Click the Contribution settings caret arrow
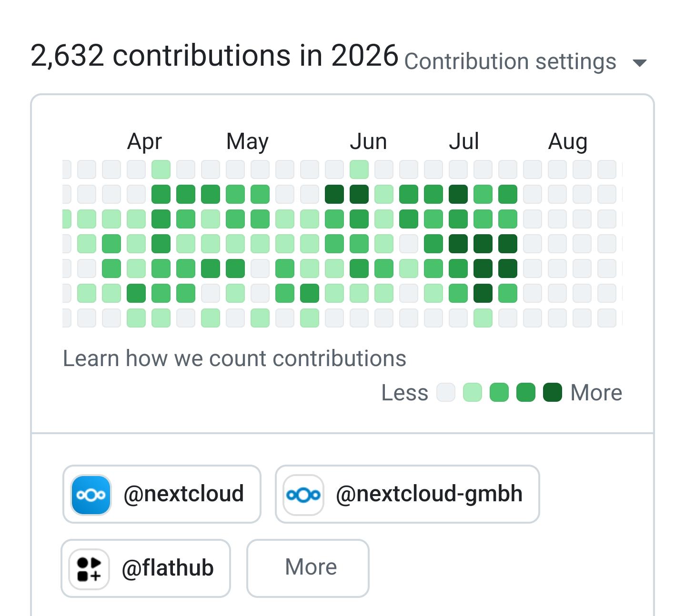 pyautogui.click(x=639, y=63)
